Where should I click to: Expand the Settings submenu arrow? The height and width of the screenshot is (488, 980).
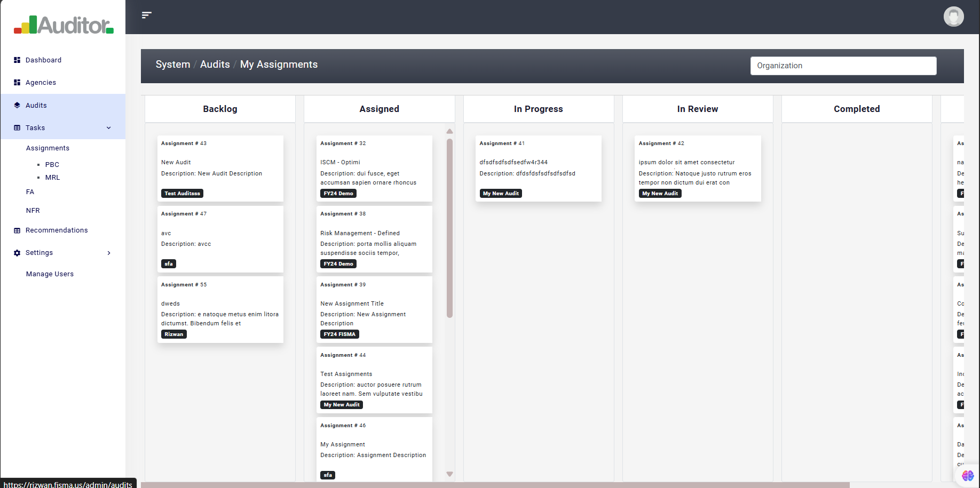[109, 253]
